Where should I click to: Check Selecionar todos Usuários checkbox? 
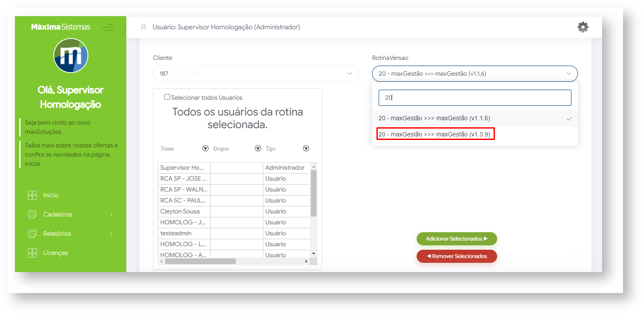point(167,97)
